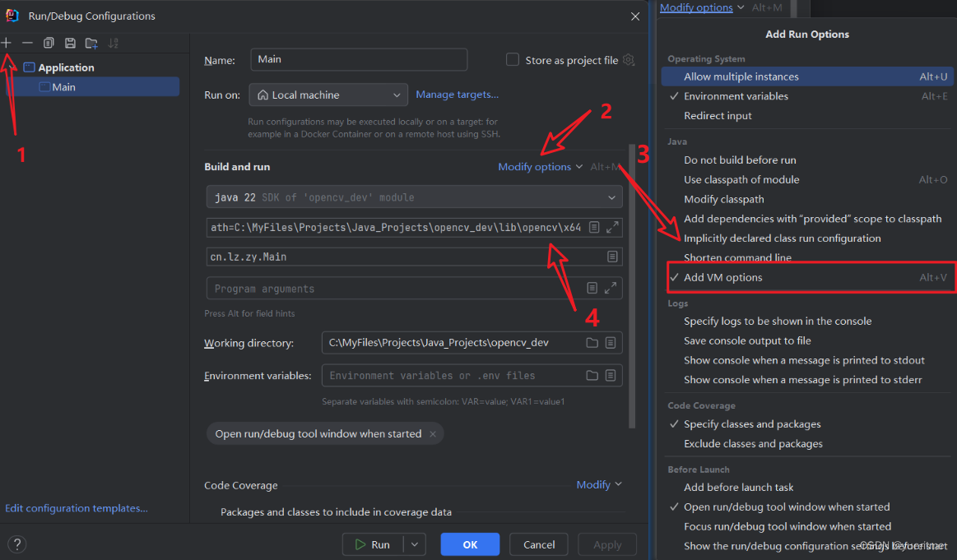Click the Sort Configurations alphabetically icon

coord(111,42)
